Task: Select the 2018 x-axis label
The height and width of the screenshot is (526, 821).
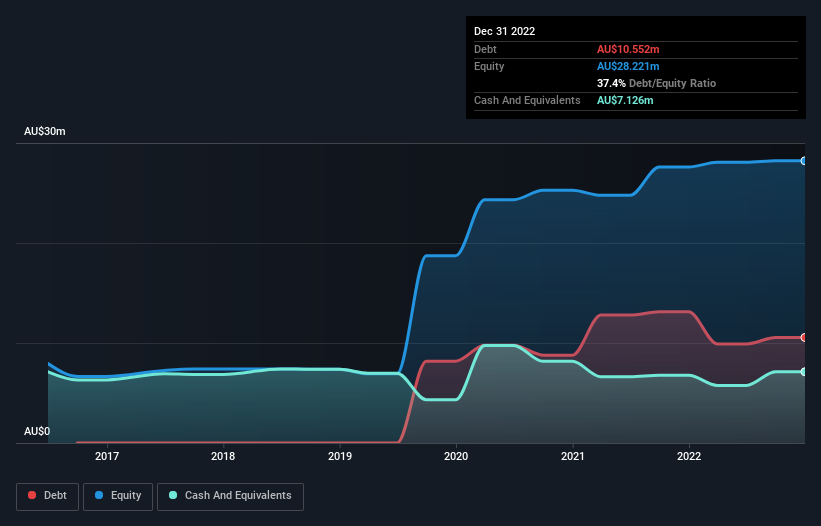Action: [x=223, y=456]
